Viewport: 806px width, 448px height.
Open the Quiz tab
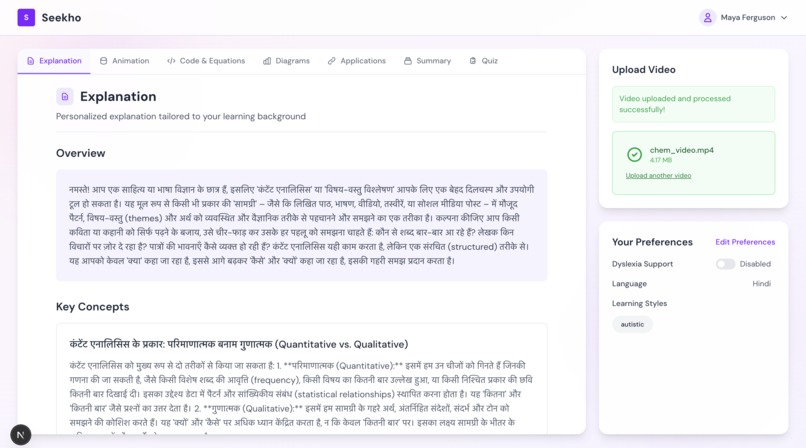[484, 61]
